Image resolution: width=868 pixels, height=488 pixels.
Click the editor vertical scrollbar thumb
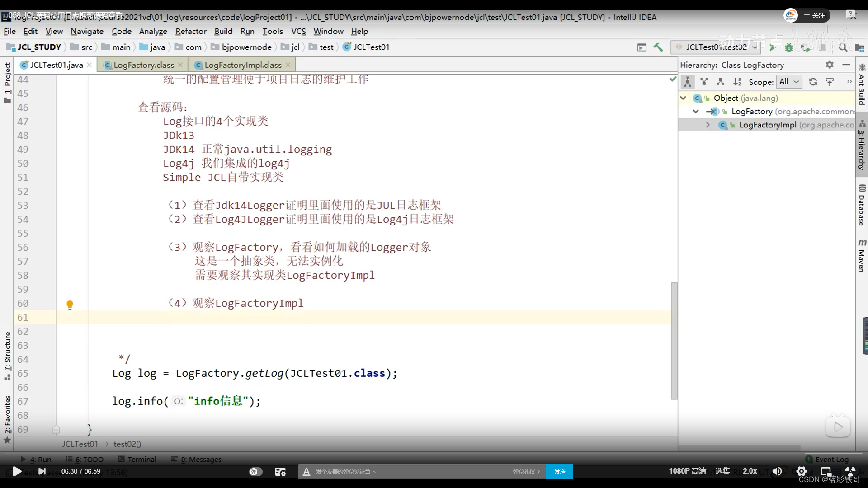point(675,341)
